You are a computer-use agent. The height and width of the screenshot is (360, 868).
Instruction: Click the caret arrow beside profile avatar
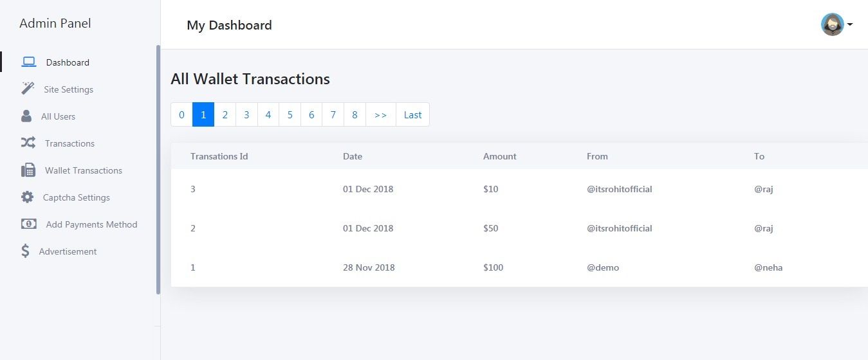coord(850,24)
